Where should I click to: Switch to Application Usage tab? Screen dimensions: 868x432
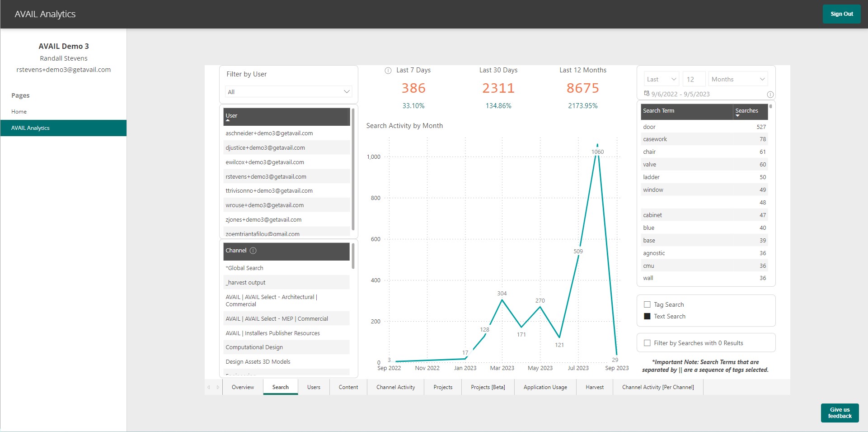click(545, 387)
